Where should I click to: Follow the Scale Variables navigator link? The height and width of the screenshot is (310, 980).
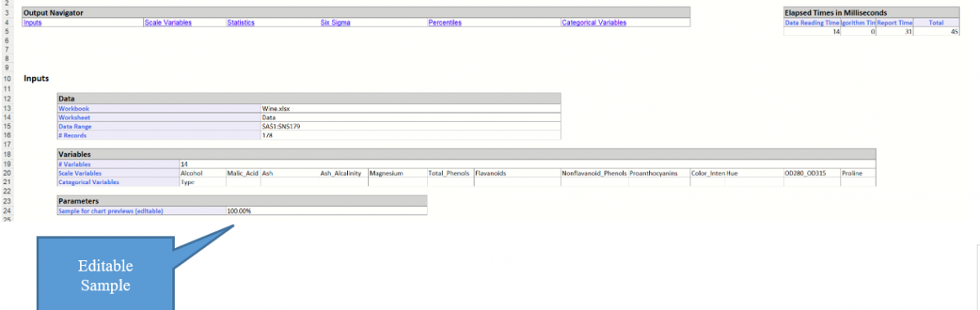point(167,23)
